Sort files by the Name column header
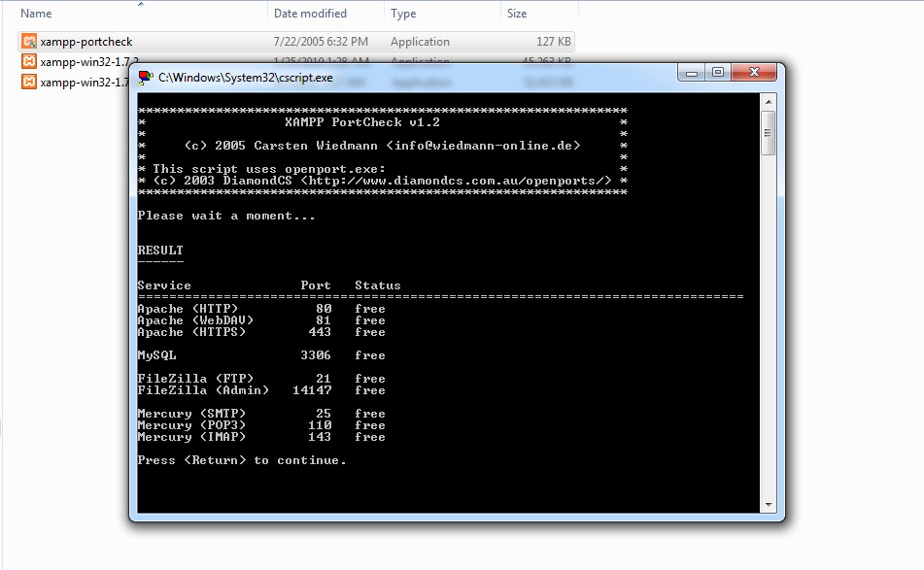Screen dimensions: 924x570 pos(36,13)
